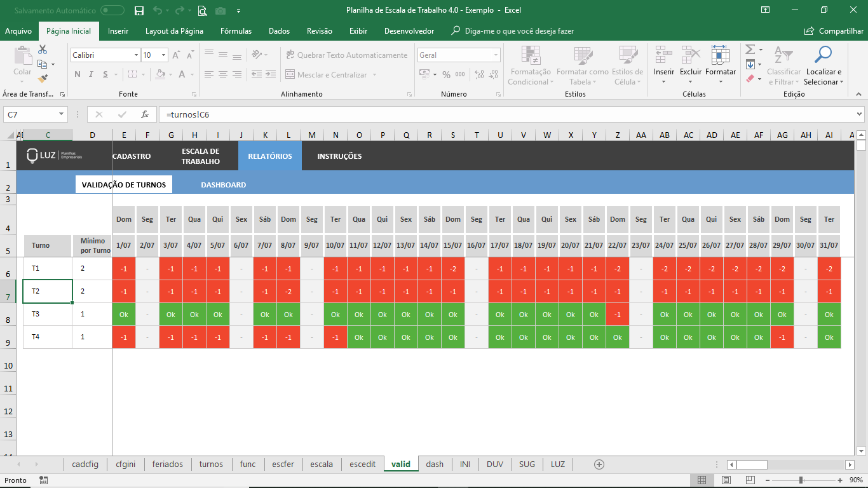Toggle bold (N) formatting
The width and height of the screenshot is (868, 488).
click(x=78, y=74)
